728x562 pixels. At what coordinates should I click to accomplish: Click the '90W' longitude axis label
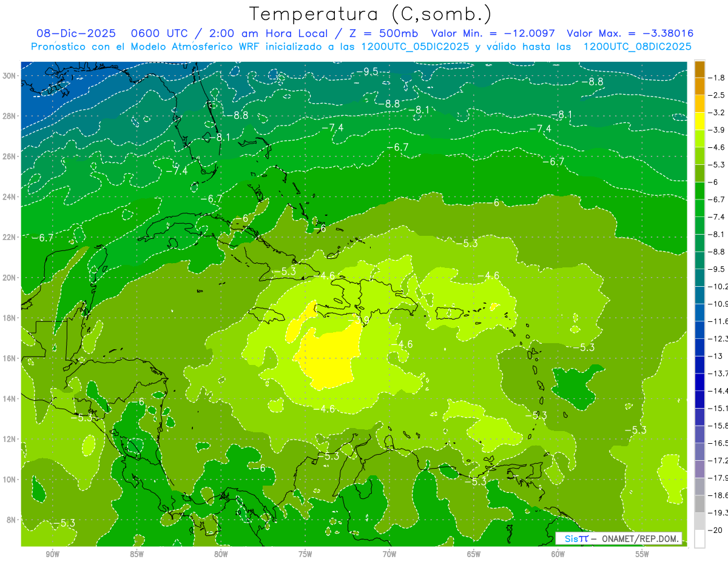[52, 554]
